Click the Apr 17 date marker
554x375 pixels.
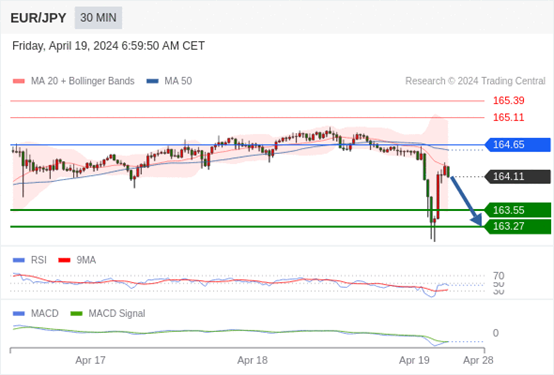[90, 361]
